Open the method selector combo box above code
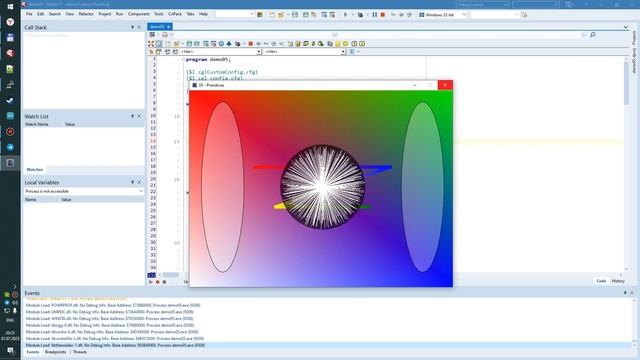The width and height of the screenshot is (640, 360). (x=305, y=51)
